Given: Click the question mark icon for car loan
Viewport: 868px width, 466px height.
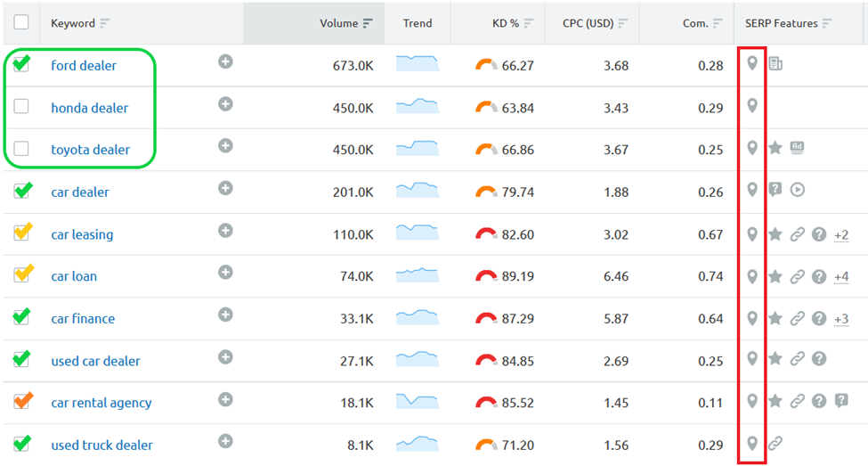Looking at the screenshot, I should pyautogui.click(x=819, y=276).
